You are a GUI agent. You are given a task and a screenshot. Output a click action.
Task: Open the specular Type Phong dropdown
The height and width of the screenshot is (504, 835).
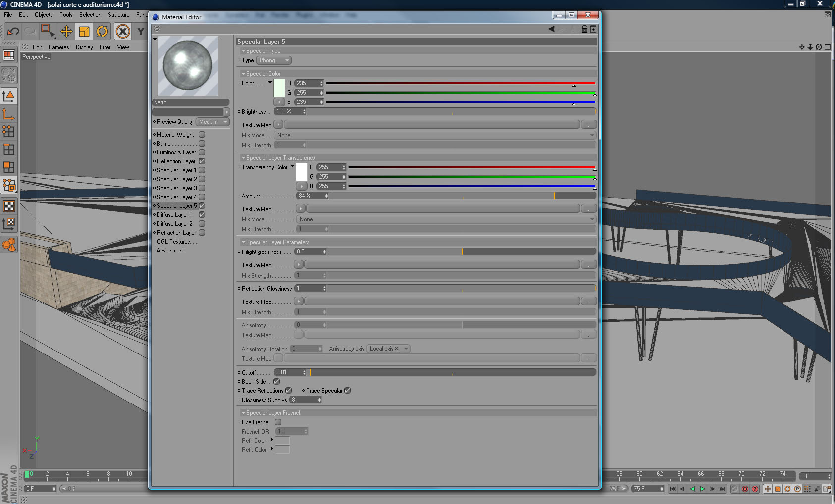[274, 60]
